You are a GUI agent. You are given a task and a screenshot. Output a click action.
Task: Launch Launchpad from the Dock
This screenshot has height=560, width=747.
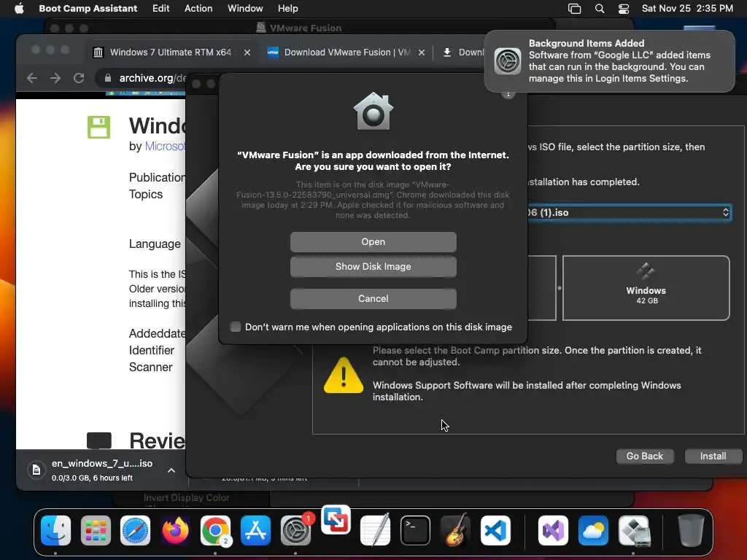pyautogui.click(x=96, y=530)
